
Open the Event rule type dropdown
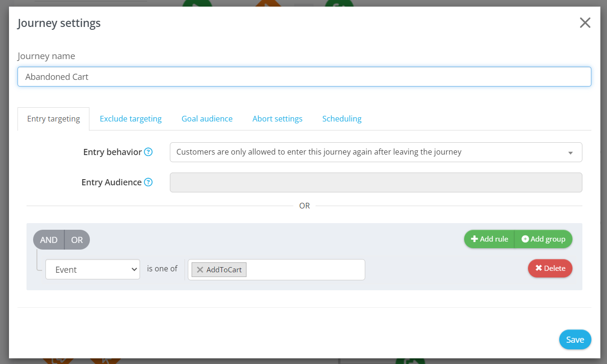tap(93, 269)
